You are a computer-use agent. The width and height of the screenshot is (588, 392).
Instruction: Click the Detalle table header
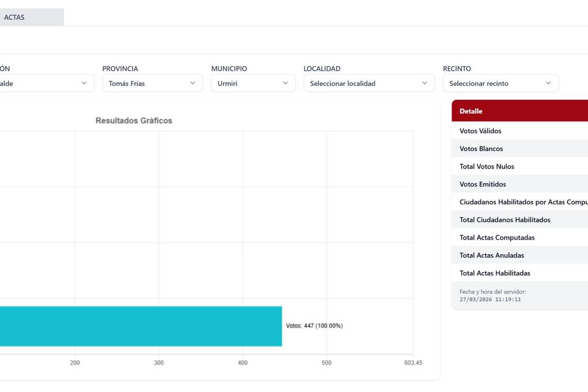tap(519, 111)
